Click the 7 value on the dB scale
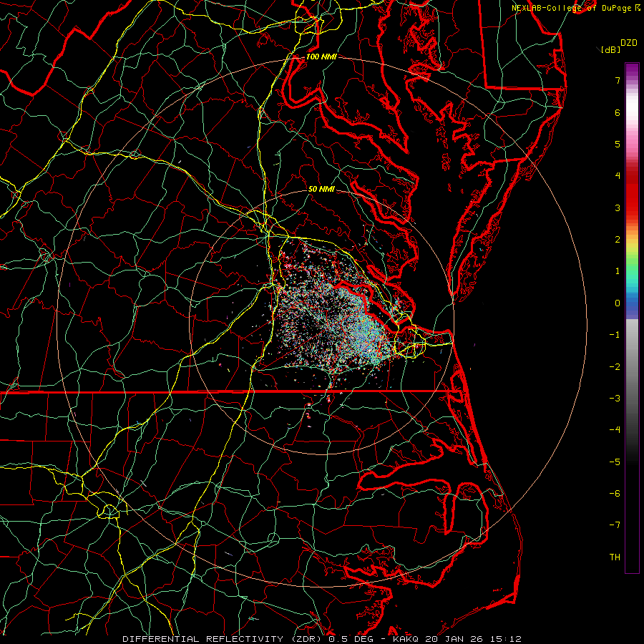This screenshot has height=644, width=644. pos(618,80)
